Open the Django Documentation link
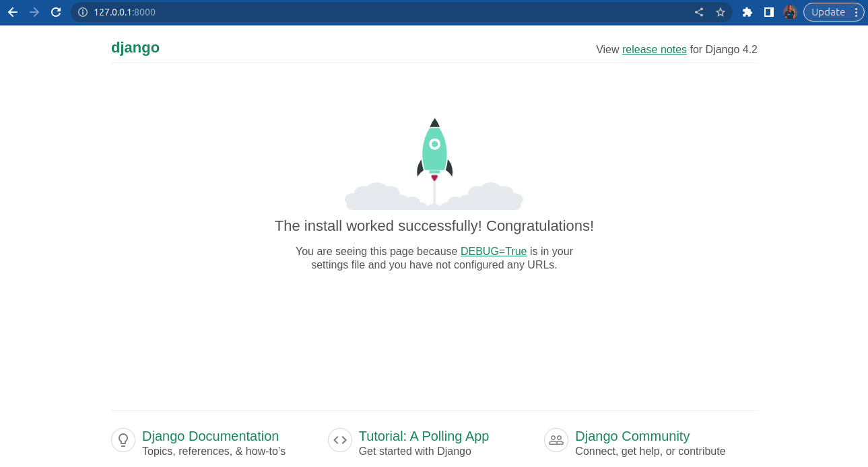The height and width of the screenshot is (467, 868). 210,436
